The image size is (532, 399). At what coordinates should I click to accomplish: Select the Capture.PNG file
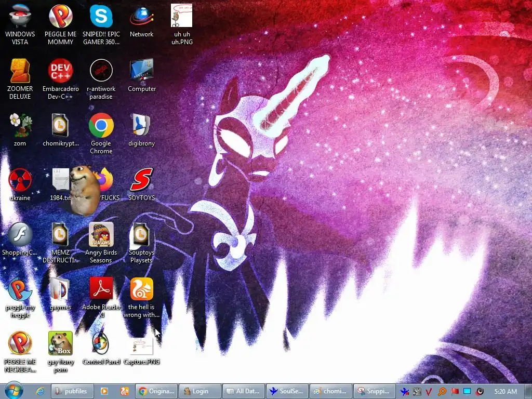click(x=141, y=349)
